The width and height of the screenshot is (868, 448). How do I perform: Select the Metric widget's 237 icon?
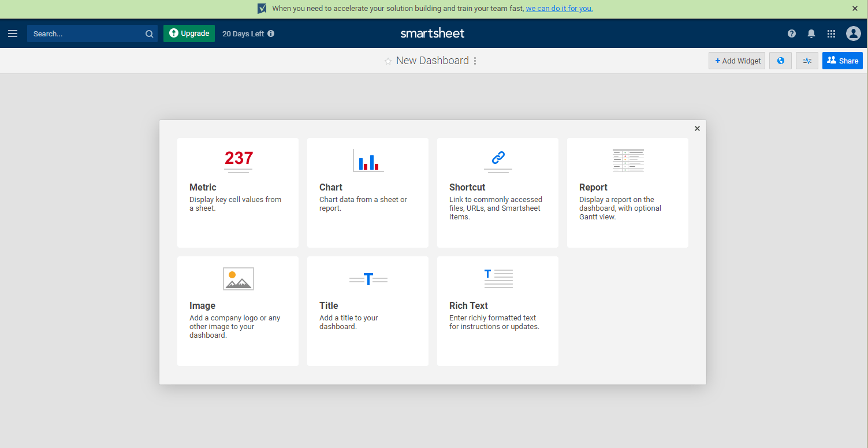click(x=239, y=160)
